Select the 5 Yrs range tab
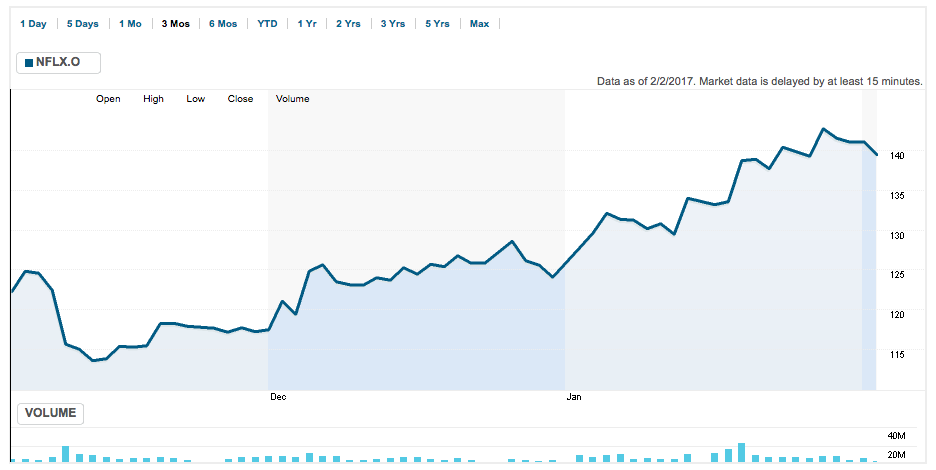This screenshot has width=936, height=470. (x=436, y=23)
